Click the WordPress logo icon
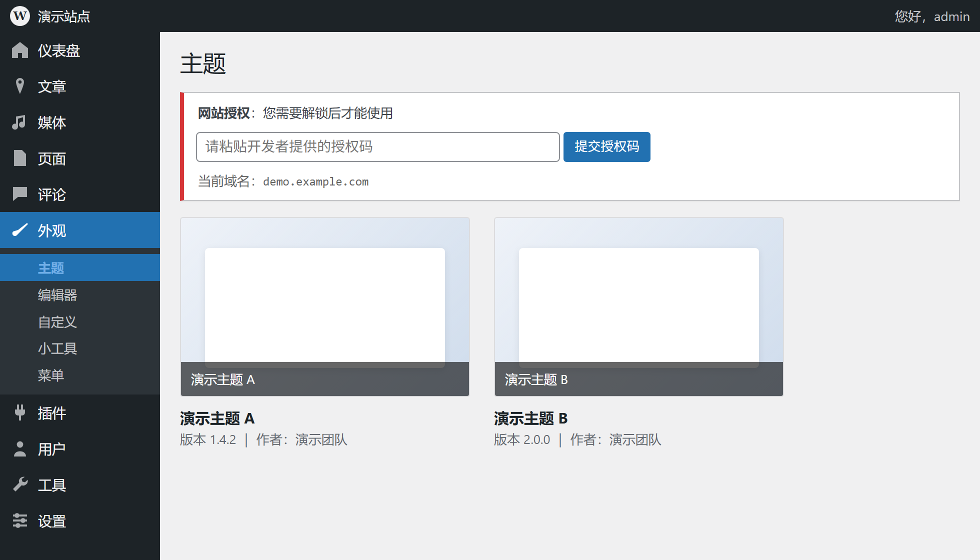This screenshot has height=560, width=980. coord(20,16)
